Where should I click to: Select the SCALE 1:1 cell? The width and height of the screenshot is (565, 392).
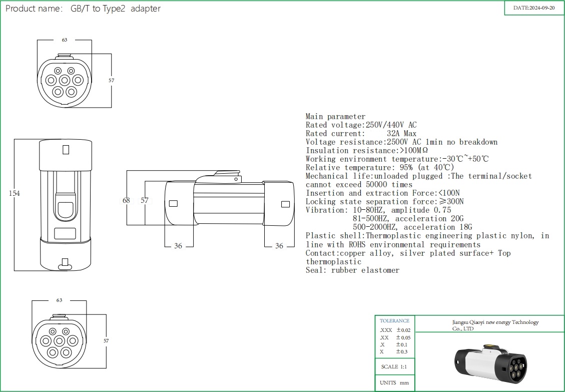(x=395, y=366)
